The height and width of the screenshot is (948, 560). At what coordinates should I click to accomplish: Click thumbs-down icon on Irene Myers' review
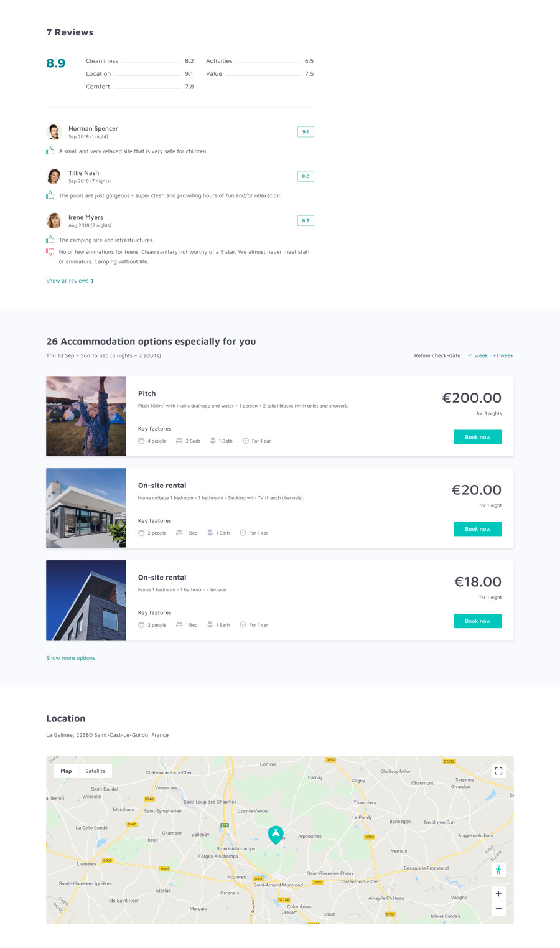point(50,252)
